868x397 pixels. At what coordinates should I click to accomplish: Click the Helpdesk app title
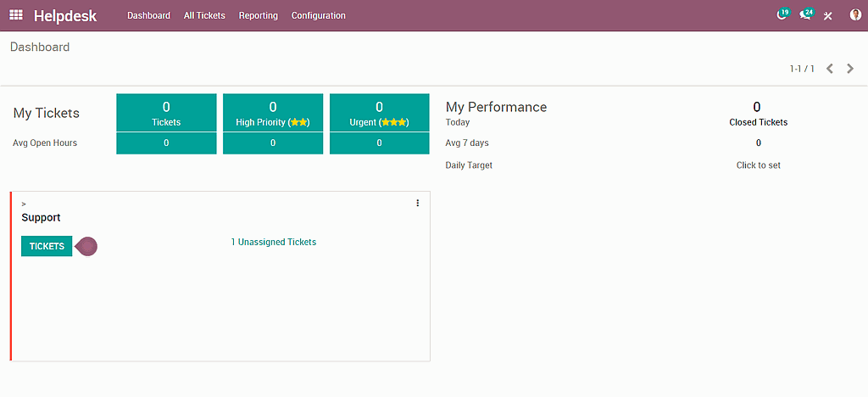pyautogui.click(x=65, y=15)
